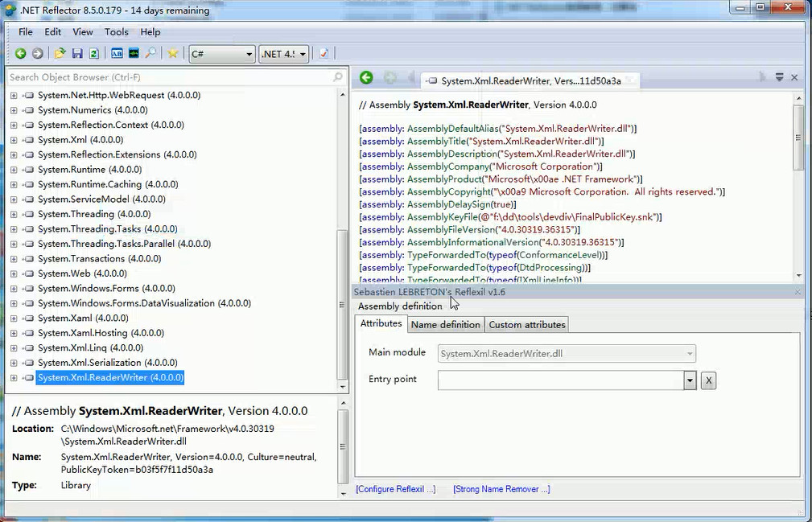Refresh the assembly list
Image resolution: width=812 pixels, height=522 pixels.
click(93, 54)
